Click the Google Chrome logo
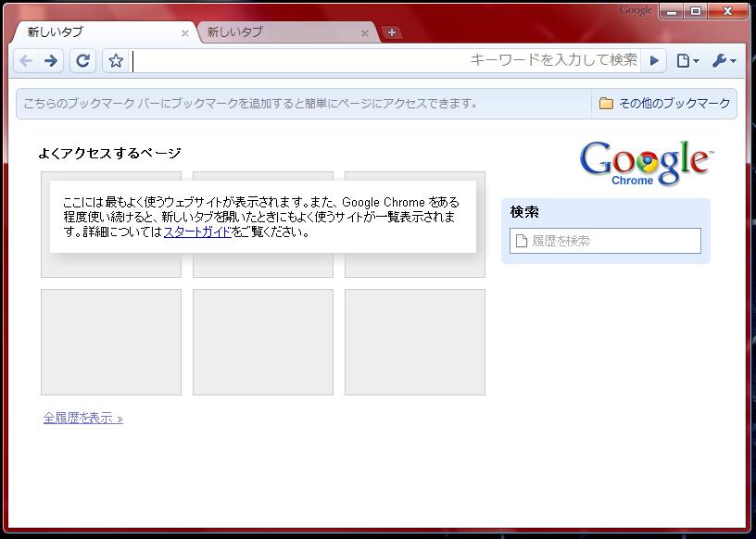 point(646,163)
